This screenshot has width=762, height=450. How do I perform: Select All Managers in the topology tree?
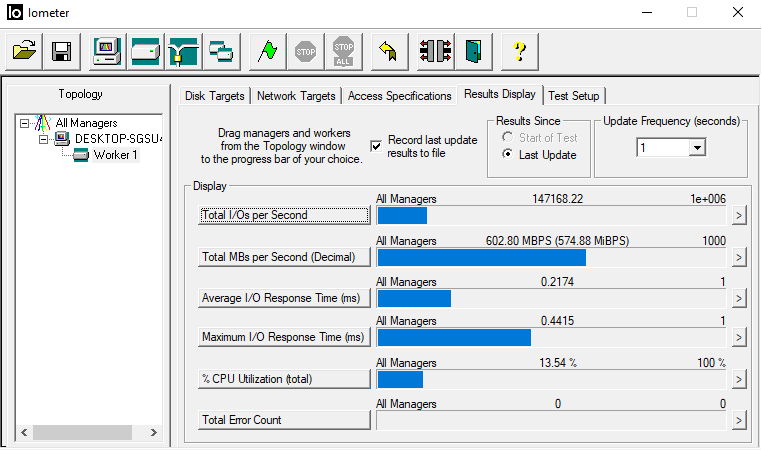[86, 123]
